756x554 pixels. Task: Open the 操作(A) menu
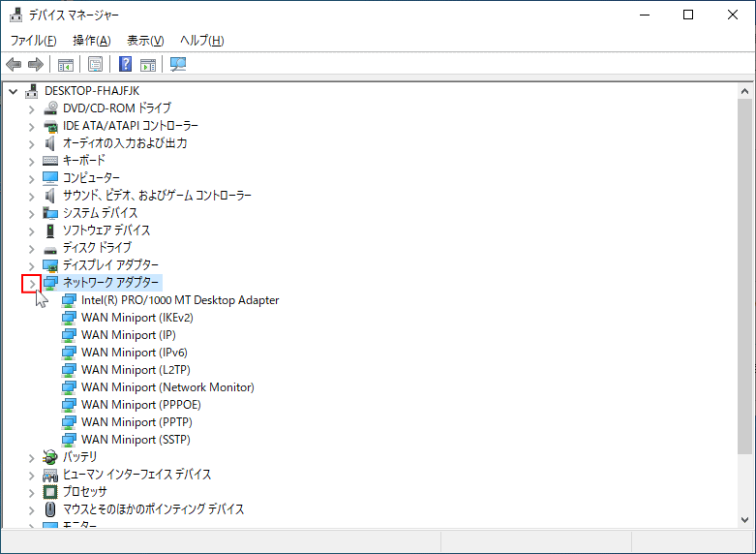coord(92,41)
